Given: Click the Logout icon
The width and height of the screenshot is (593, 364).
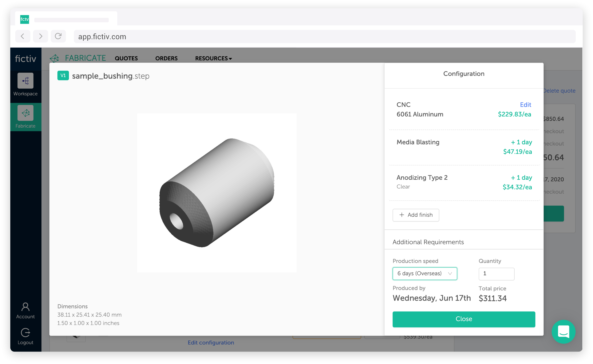Looking at the screenshot, I should [25, 333].
